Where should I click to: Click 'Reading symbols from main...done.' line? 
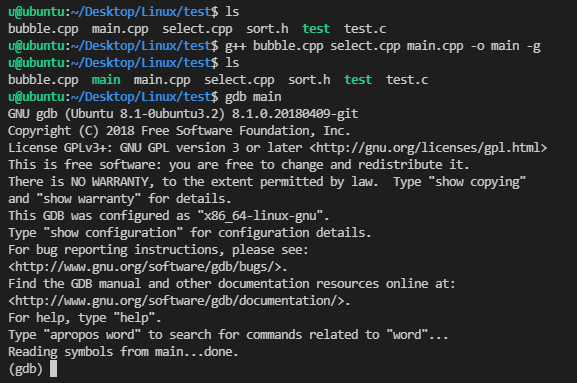tap(123, 352)
